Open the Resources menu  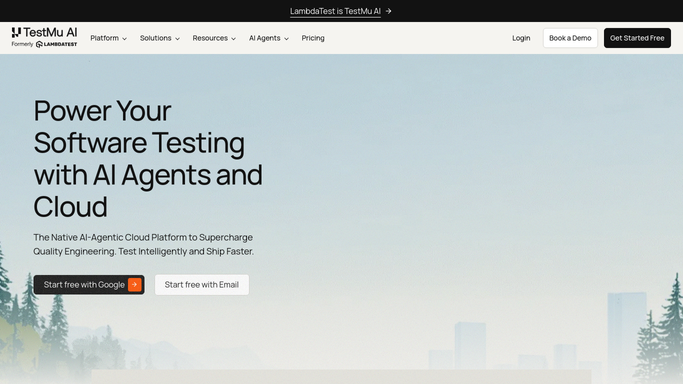tap(214, 38)
